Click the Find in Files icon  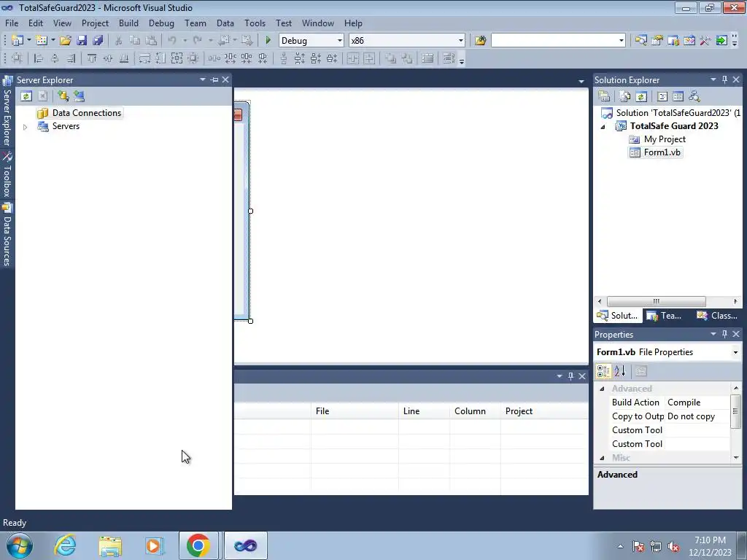480,41
